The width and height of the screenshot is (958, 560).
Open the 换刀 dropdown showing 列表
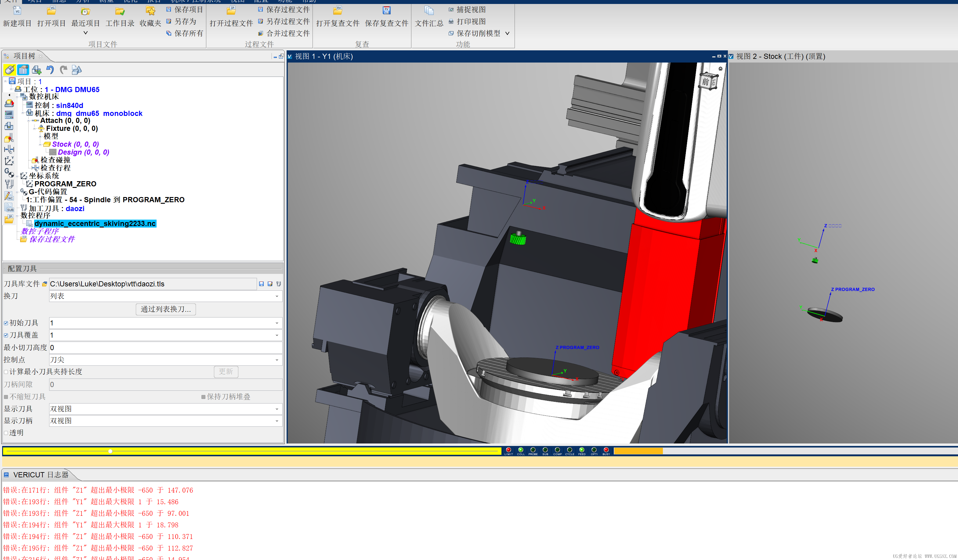tap(165, 296)
